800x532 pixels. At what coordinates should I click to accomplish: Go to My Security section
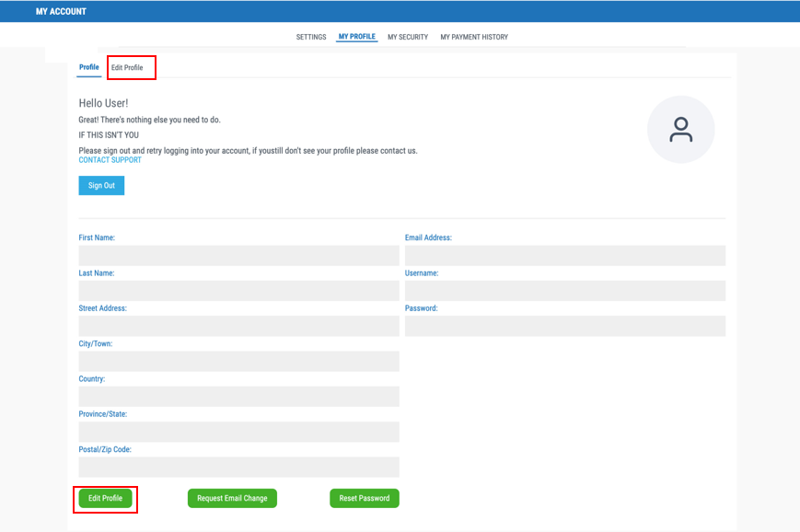[x=408, y=38]
